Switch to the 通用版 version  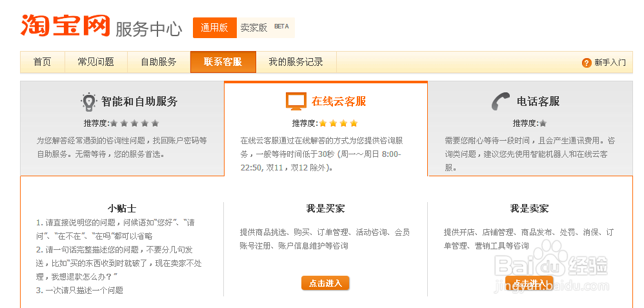tap(215, 28)
